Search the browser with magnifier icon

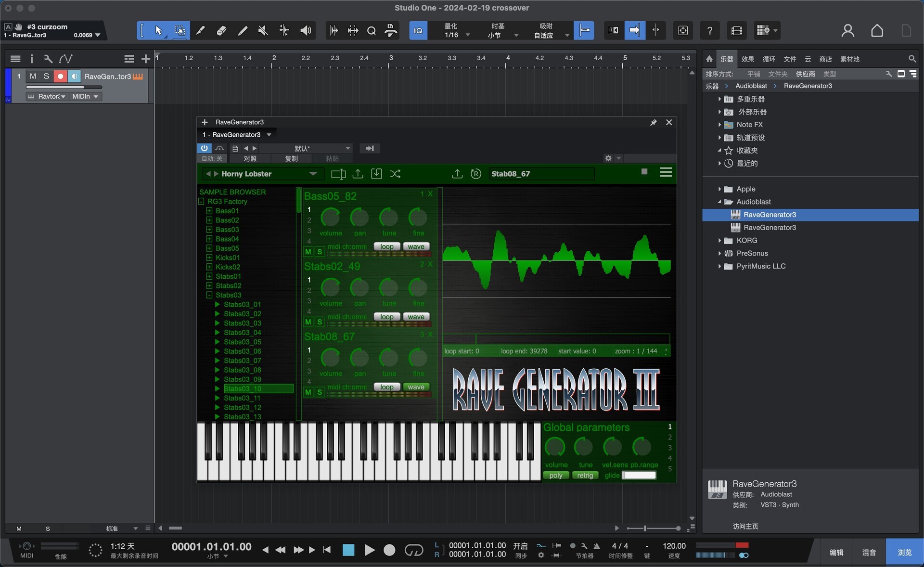912,59
